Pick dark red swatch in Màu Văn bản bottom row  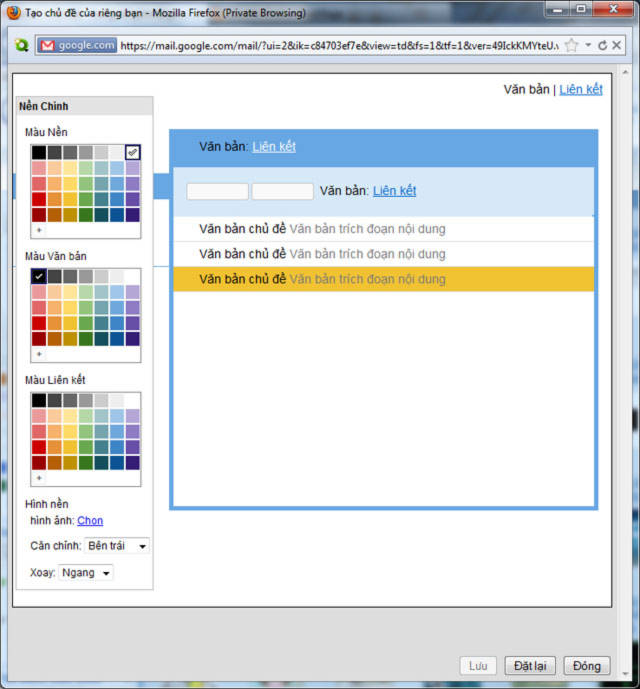(39, 339)
